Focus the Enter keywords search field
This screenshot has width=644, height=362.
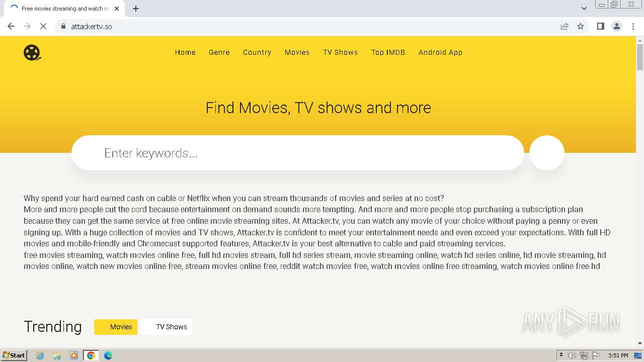pos(298,153)
